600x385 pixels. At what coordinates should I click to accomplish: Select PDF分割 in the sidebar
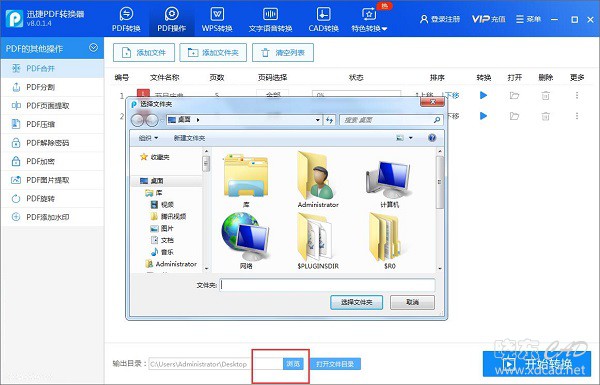52,87
